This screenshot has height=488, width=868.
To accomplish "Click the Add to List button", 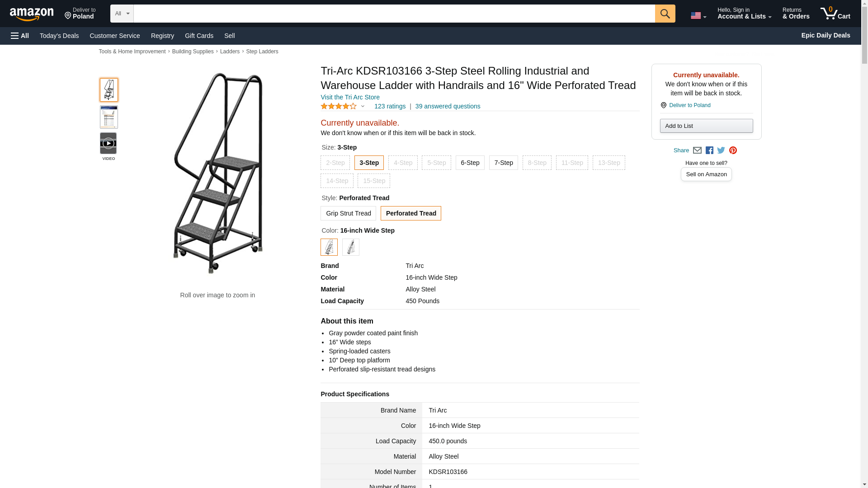I will pos(706,126).
